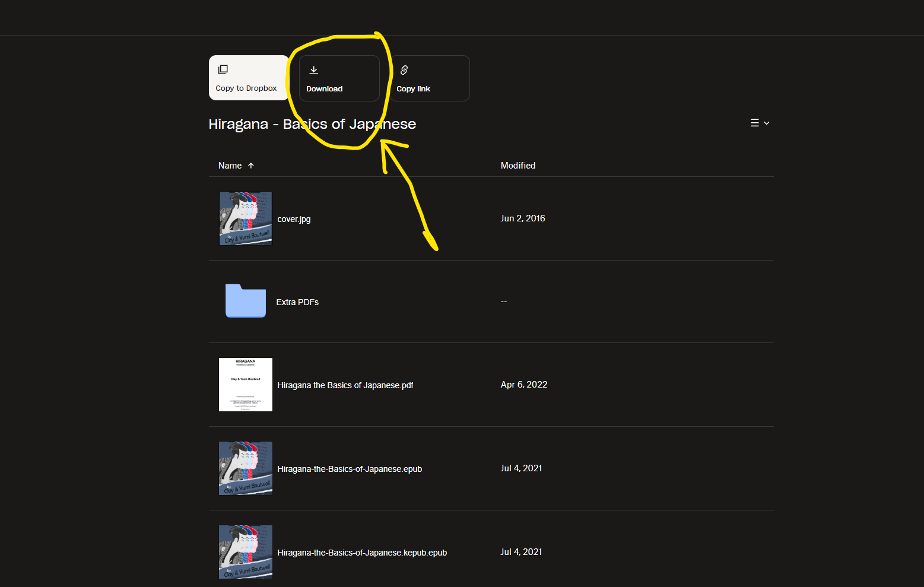Click the Copy link button

[x=430, y=78]
